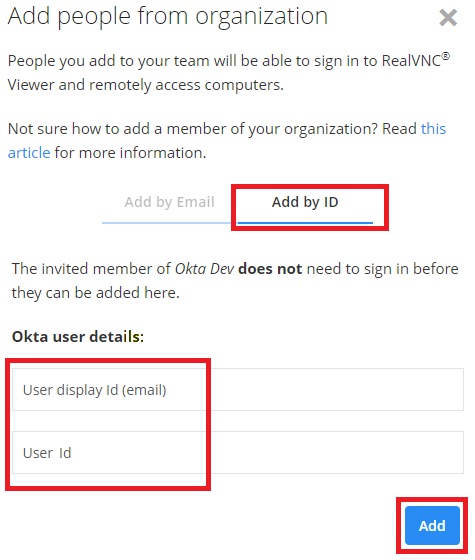The width and height of the screenshot is (475, 560).
Task: Follow the 'article' link word
Action: (x=29, y=153)
